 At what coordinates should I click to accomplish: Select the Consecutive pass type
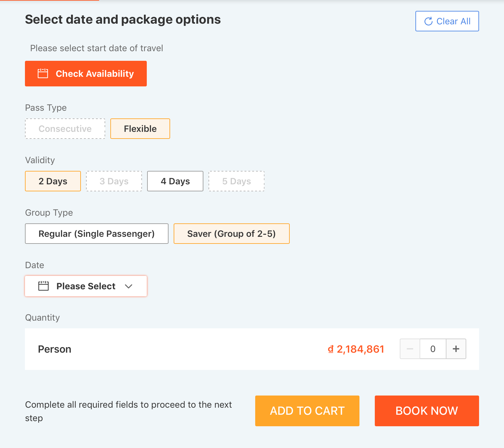(x=65, y=129)
